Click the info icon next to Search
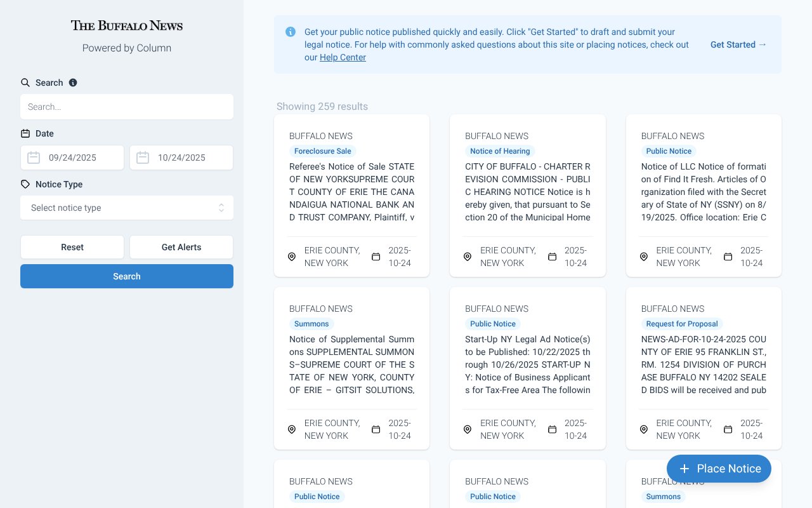The image size is (812, 508). click(x=72, y=83)
